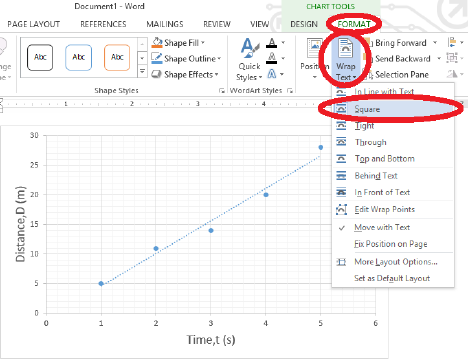Switch to the DESIGN tab
468x362 pixels.
(304, 24)
